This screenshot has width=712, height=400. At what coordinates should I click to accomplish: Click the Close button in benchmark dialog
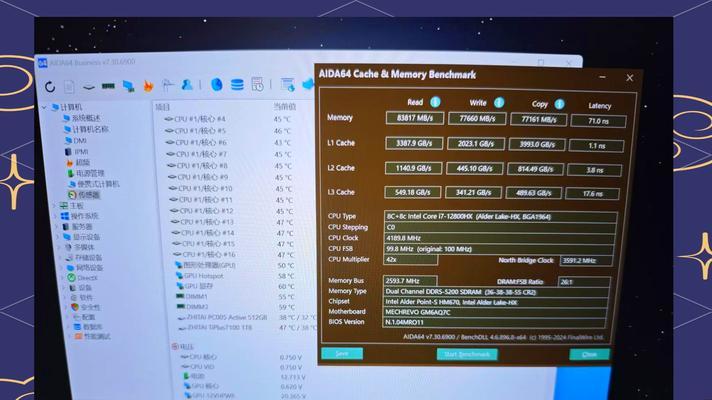[x=589, y=354]
